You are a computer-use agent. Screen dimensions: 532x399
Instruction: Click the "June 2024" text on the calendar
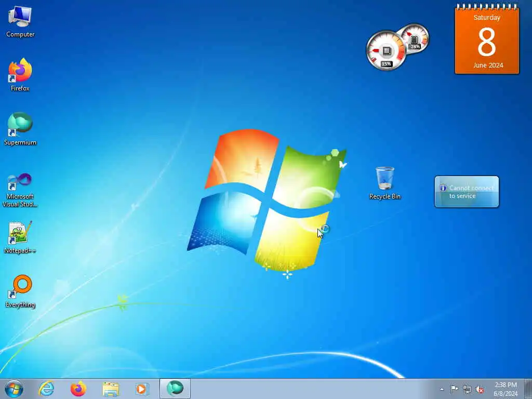(488, 65)
